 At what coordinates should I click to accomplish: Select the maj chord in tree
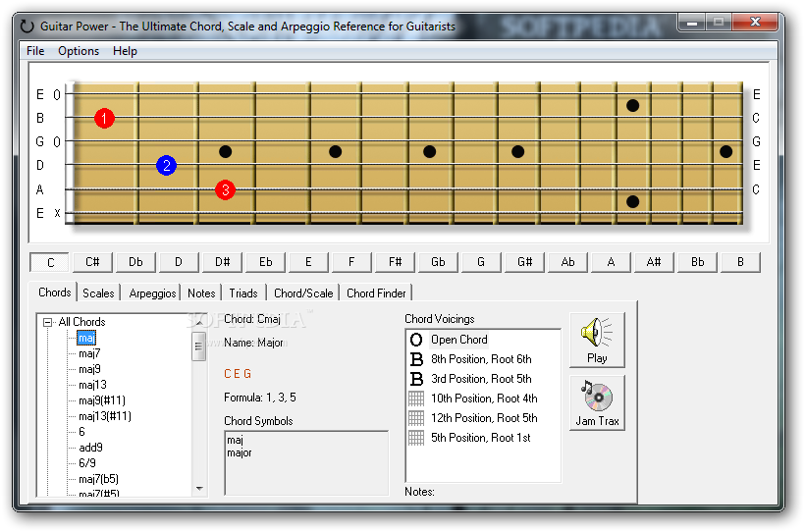(86, 338)
